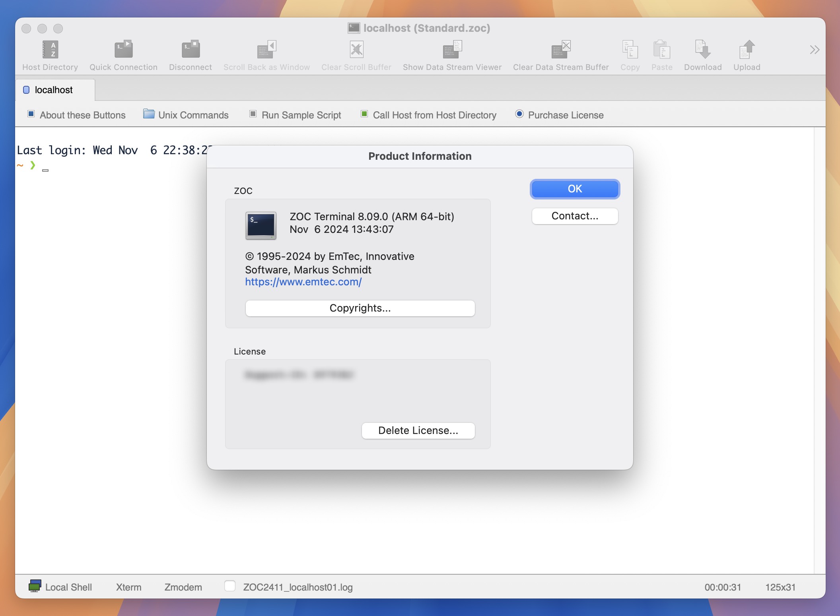This screenshot has width=840, height=616.
Task: Click the https://www.emtec.com/ hyperlink
Action: coord(304,282)
